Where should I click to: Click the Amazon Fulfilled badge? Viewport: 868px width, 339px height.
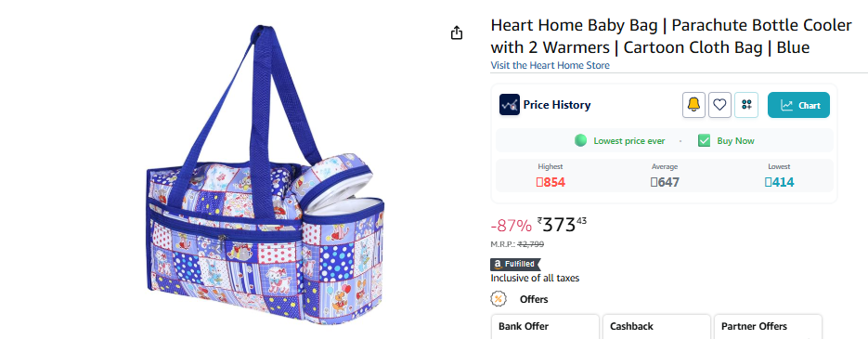pos(515,264)
